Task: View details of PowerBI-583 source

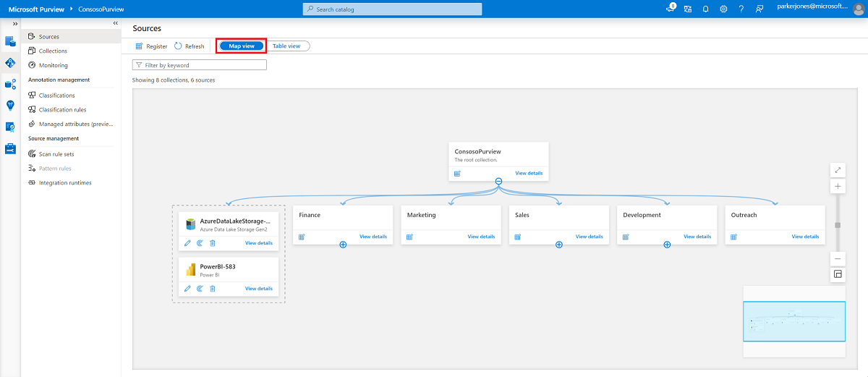Action: click(259, 289)
